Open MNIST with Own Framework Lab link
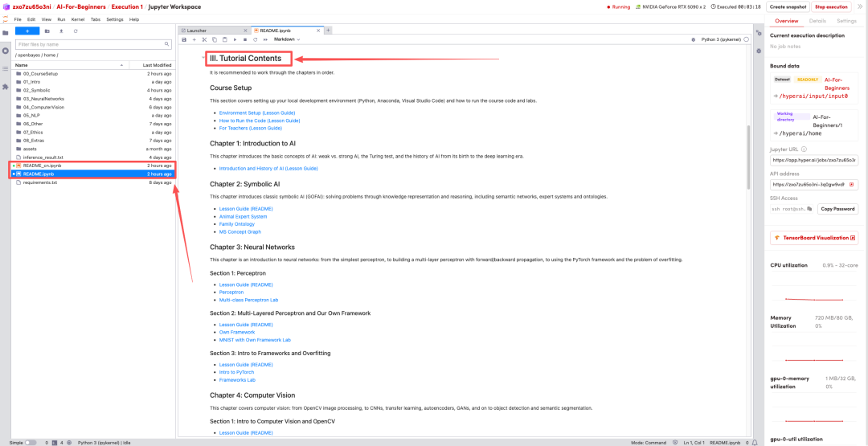868x446 pixels. pos(255,340)
